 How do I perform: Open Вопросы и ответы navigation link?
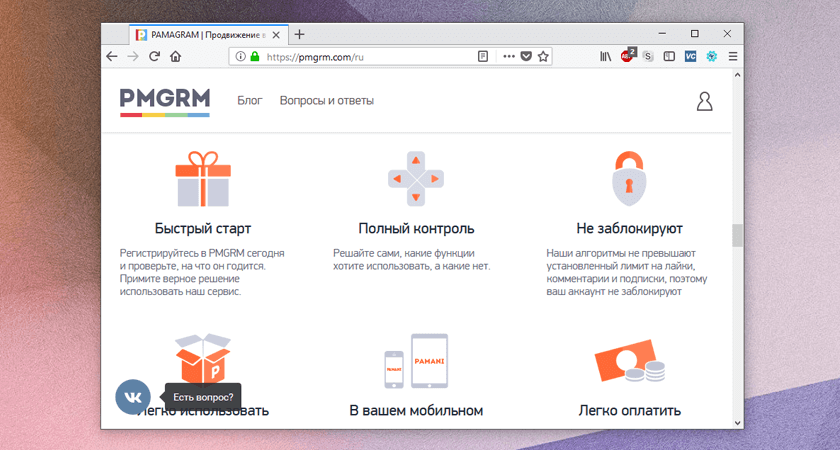tap(327, 101)
